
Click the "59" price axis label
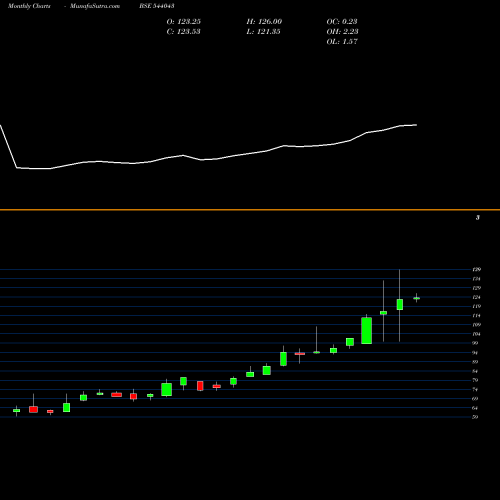(475, 417)
